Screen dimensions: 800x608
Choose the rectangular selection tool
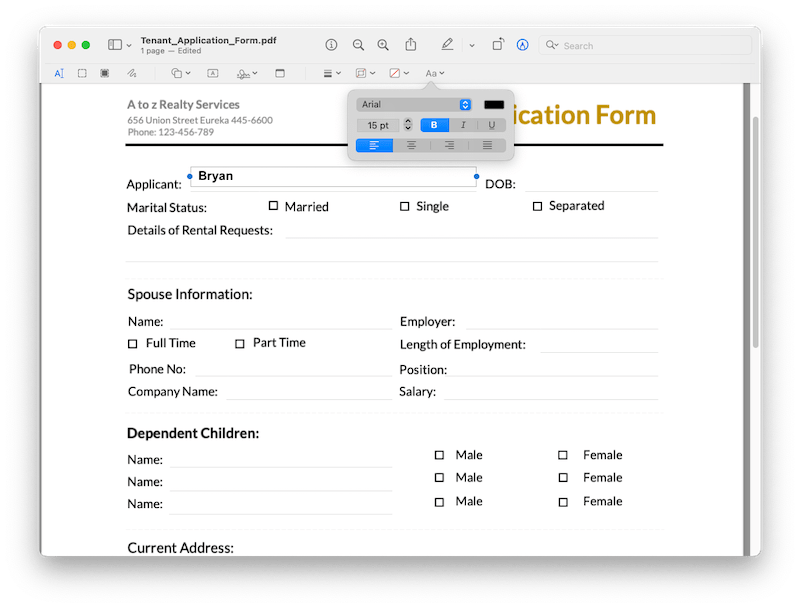pos(82,73)
